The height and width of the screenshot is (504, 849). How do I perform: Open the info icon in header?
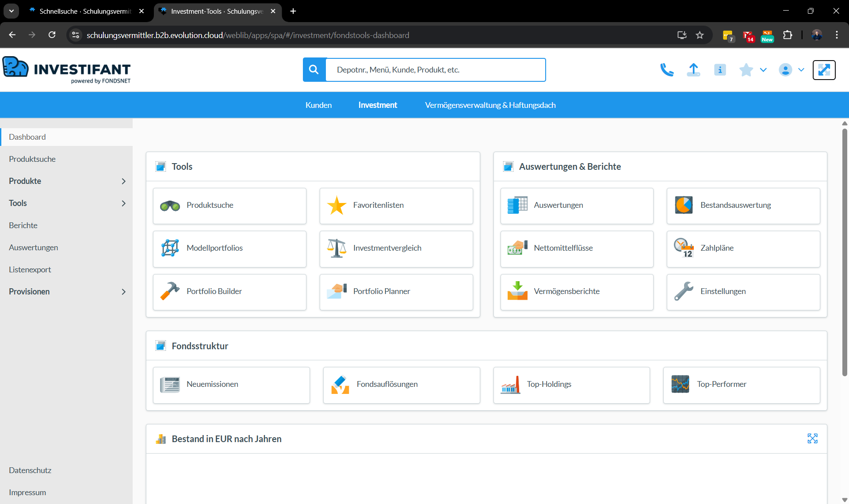click(720, 70)
